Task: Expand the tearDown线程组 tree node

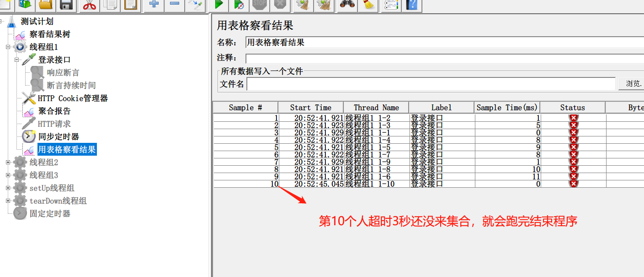Action: pos(8,201)
